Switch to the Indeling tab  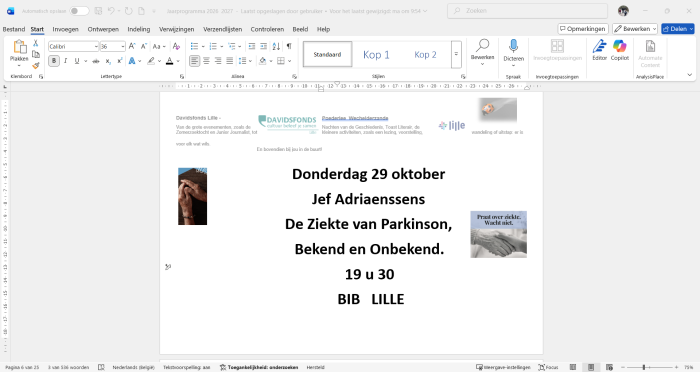[x=138, y=29]
